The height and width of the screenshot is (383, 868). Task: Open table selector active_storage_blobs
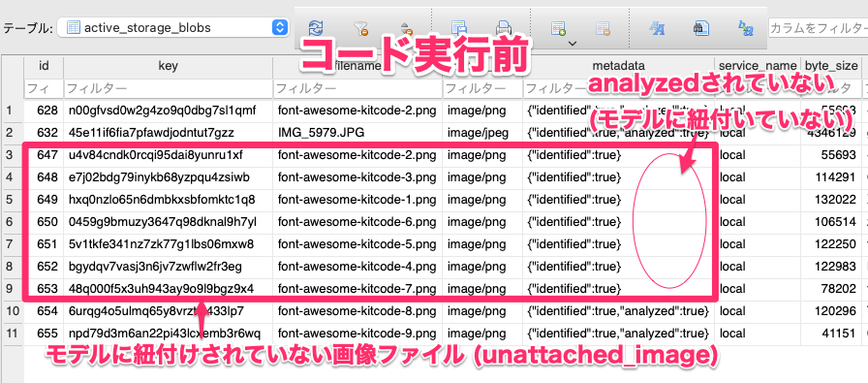(x=172, y=27)
